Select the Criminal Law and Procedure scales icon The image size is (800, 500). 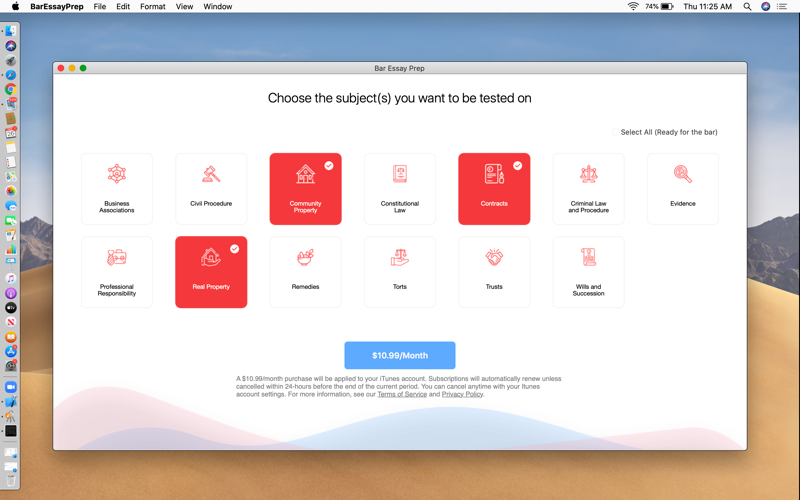pyautogui.click(x=588, y=174)
